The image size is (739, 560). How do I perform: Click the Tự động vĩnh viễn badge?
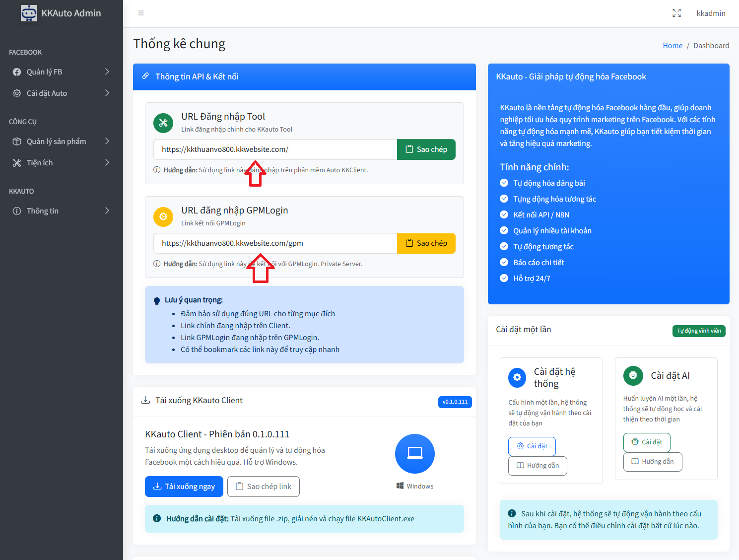coord(699,331)
